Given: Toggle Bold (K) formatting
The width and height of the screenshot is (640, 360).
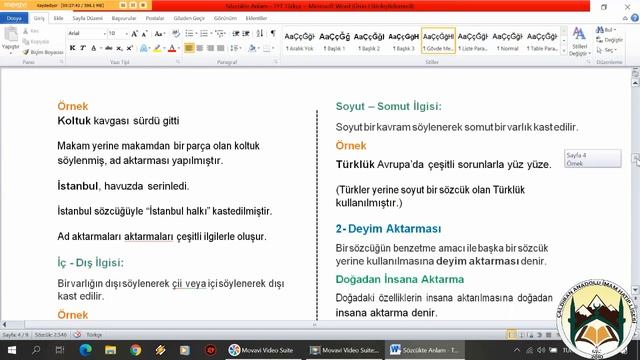Looking at the screenshot, I should coord(73,48).
